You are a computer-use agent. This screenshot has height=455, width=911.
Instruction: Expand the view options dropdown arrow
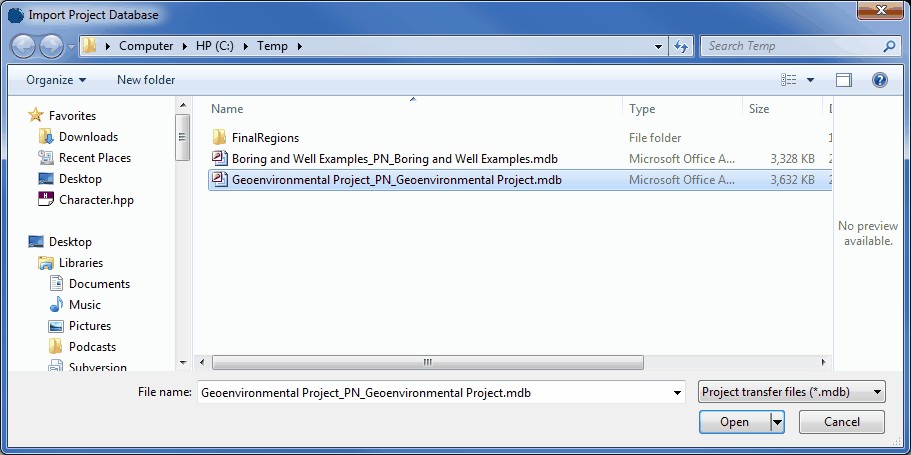pyautogui.click(x=810, y=80)
